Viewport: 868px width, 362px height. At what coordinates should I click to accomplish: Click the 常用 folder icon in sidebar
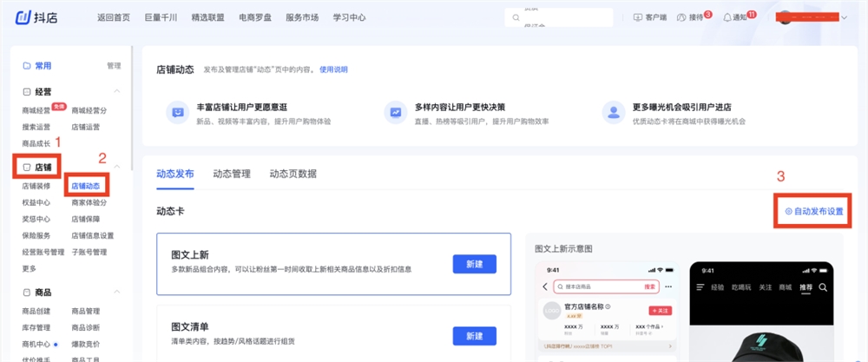point(26,65)
